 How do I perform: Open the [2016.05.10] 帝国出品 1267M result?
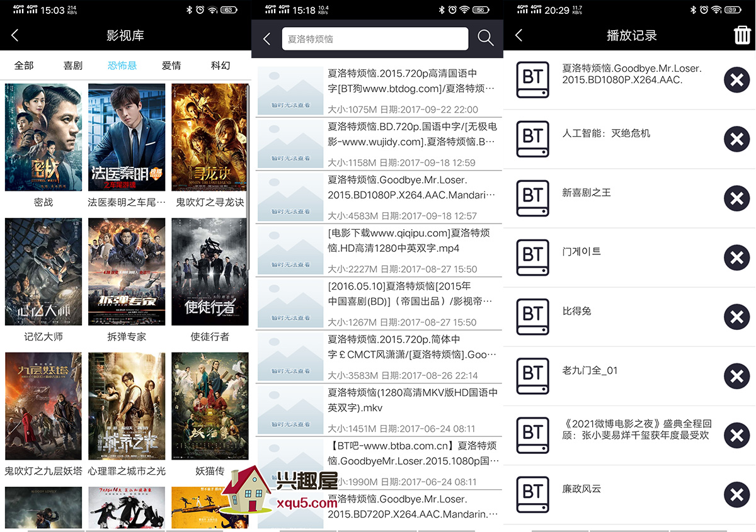(x=379, y=303)
